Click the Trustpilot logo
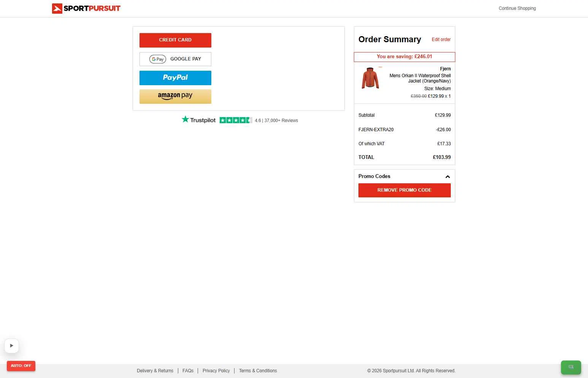Viewport: 588px width, 378px height. click(198, 120)
